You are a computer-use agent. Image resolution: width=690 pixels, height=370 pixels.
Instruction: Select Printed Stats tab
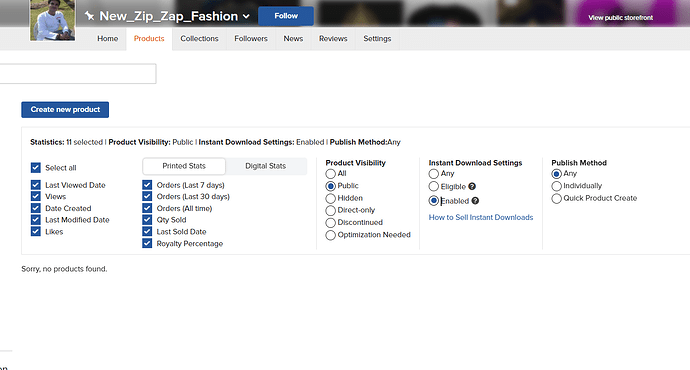(x=184, y=166)
